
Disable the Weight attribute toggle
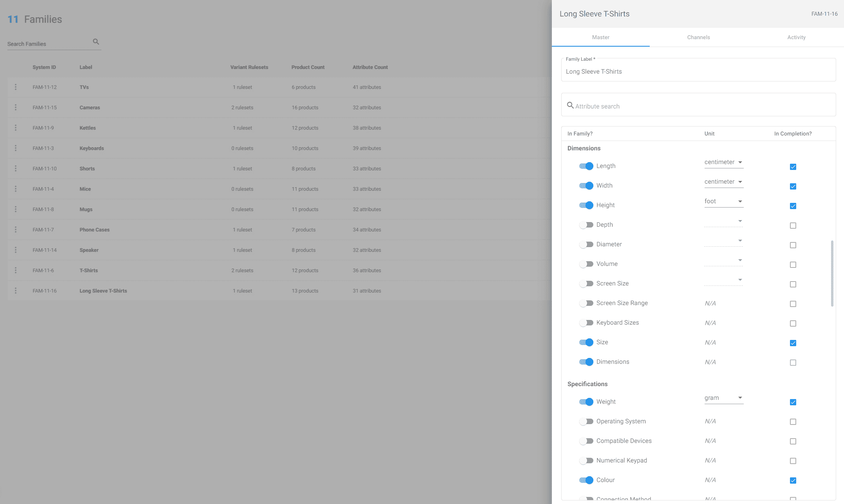tap(586, 402)
